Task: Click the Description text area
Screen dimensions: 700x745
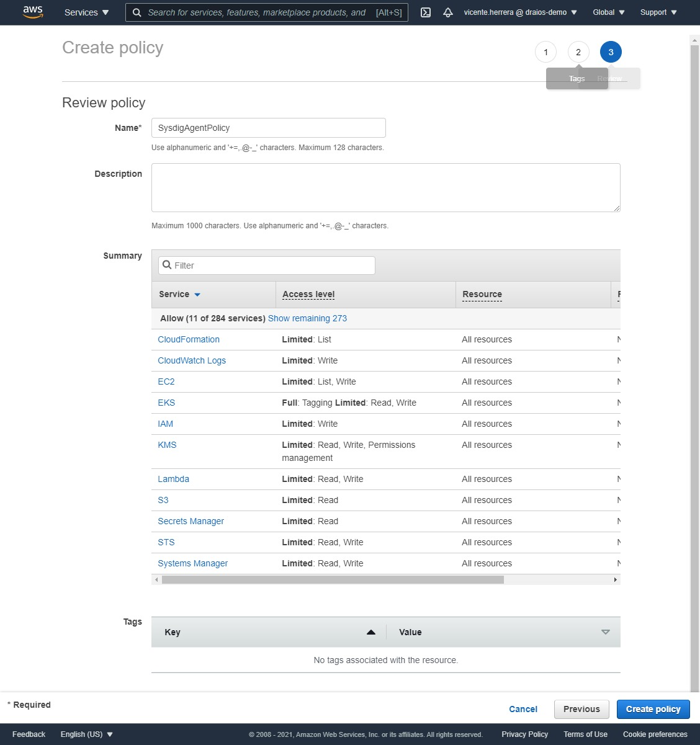Action: 386,187
